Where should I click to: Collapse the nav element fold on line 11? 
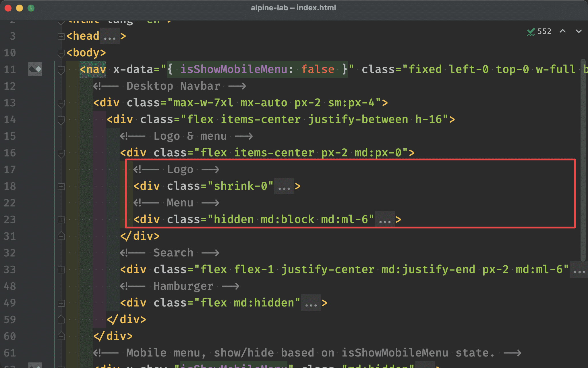coord(61,70)
